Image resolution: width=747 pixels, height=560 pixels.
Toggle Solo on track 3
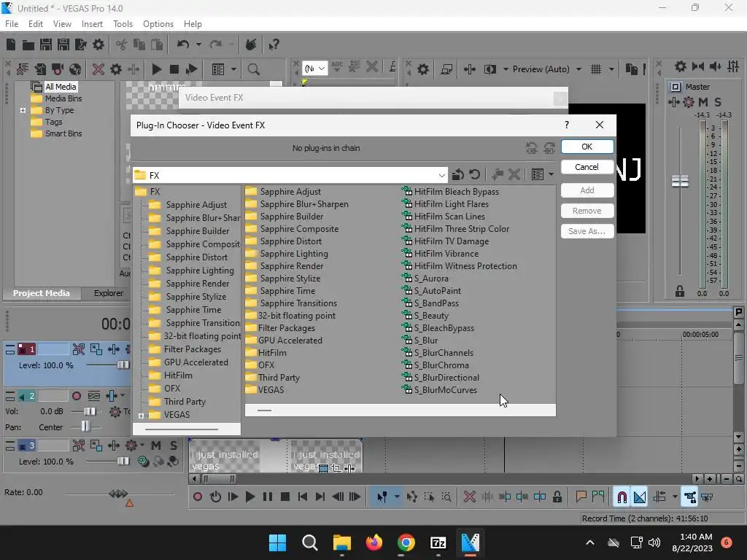174,446
